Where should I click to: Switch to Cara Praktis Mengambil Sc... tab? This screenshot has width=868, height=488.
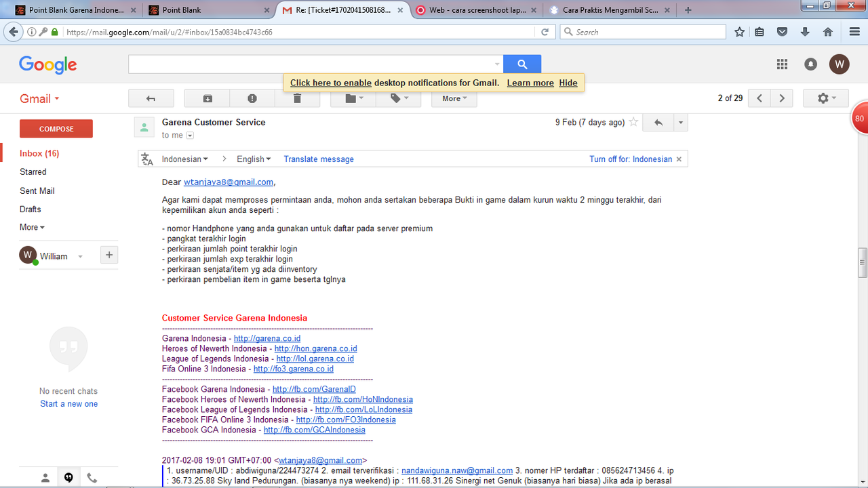click(610, 10)
